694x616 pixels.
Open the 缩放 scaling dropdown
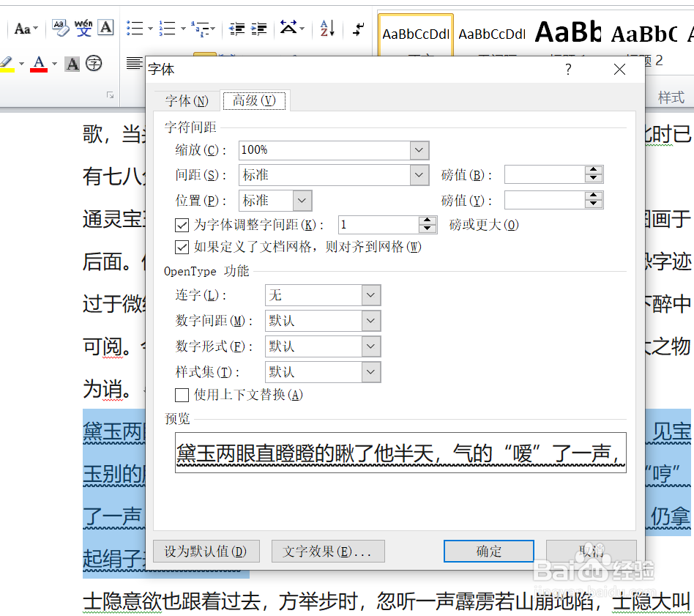tap(419, 150)
